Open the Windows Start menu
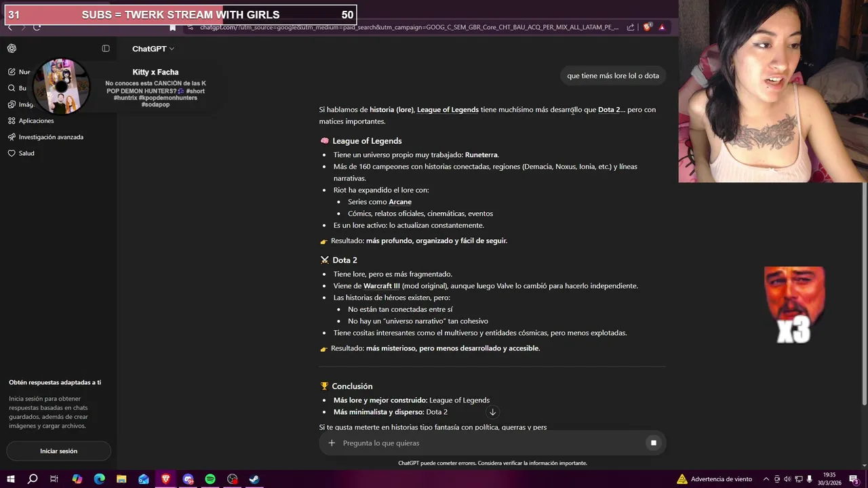Viewport: 868px width, 488px height. [x=11, y=479]
